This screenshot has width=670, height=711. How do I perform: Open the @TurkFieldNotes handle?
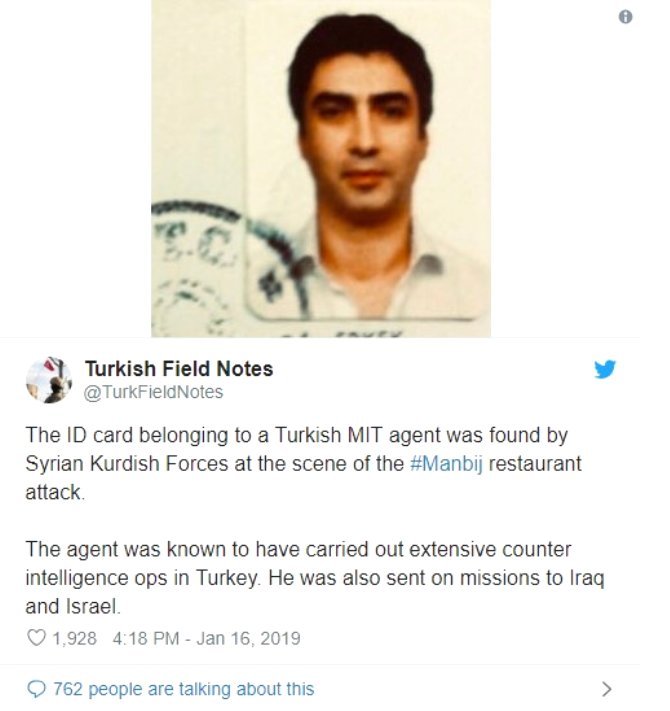154,392
